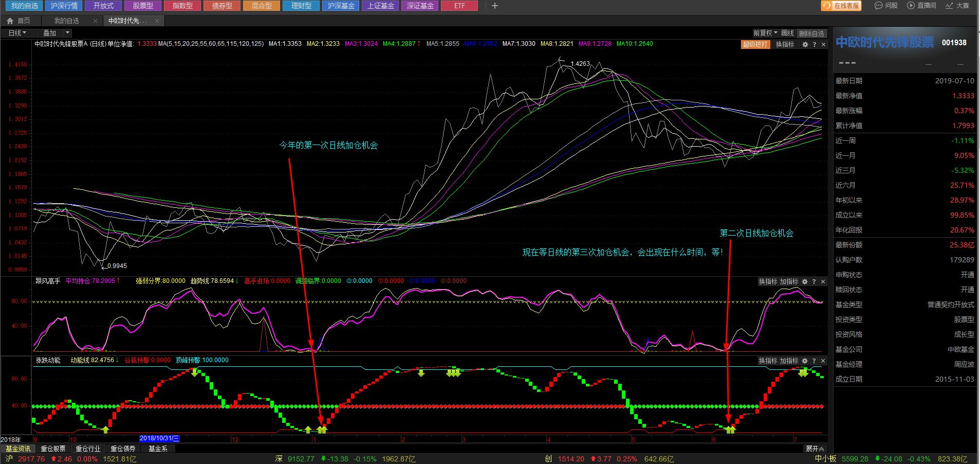Screen dimensions: 980x464
Task: Open main chart settings gear icon
Action: click(x=805, y=45)
